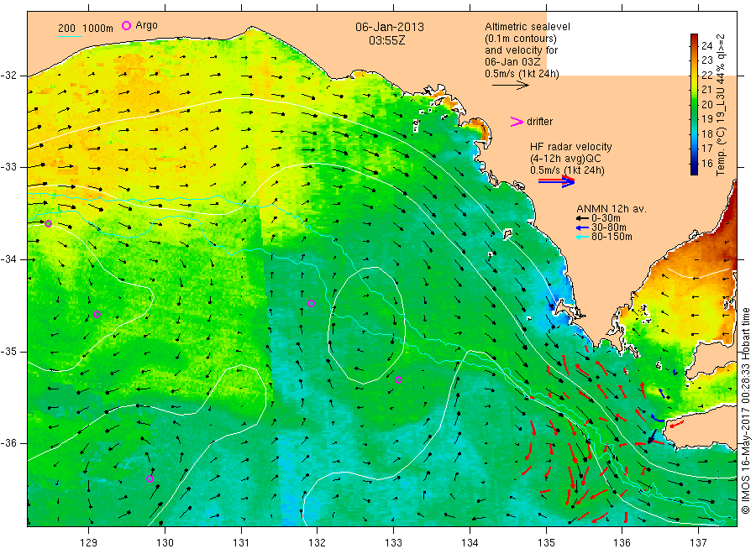Click the 'ANMN 12h av.' legend heading

click(612, 209)
